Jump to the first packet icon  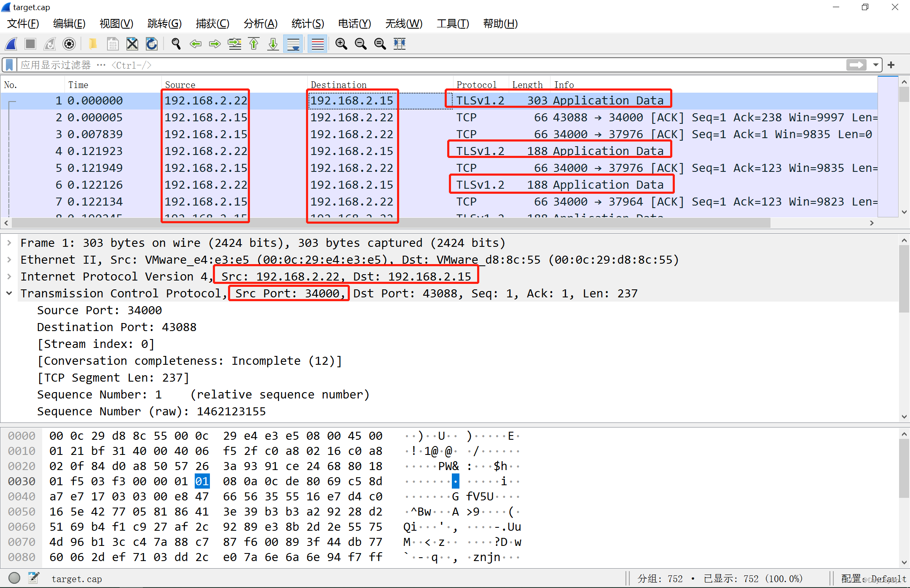[x=254, y=44]
